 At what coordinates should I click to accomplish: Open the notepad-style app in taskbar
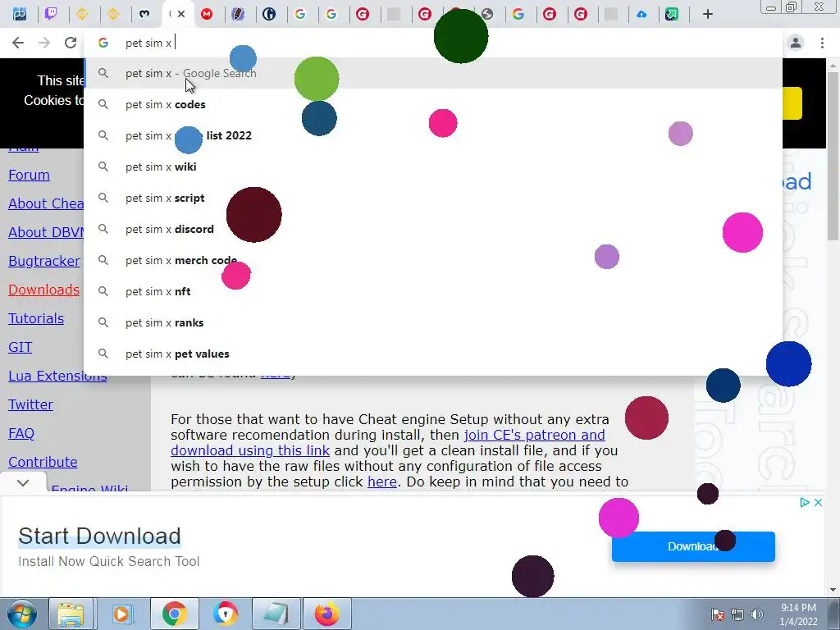(276, 614)
